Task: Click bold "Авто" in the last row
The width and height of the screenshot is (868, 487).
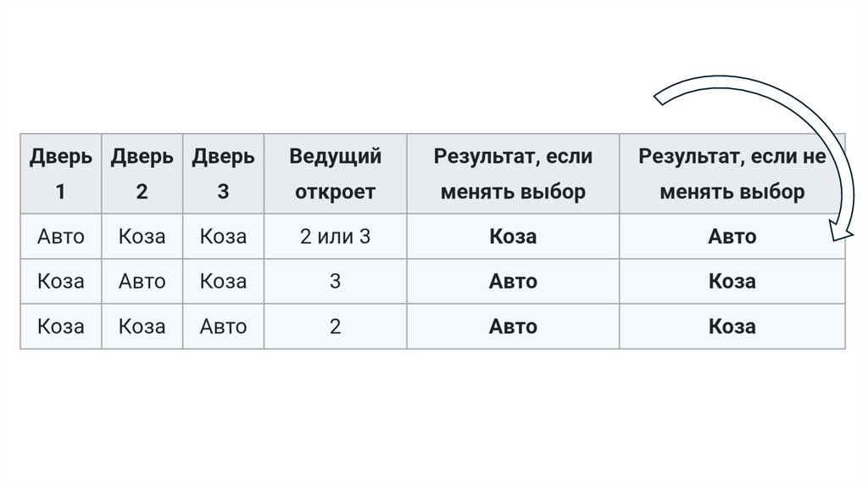Action: pos(513,326)
